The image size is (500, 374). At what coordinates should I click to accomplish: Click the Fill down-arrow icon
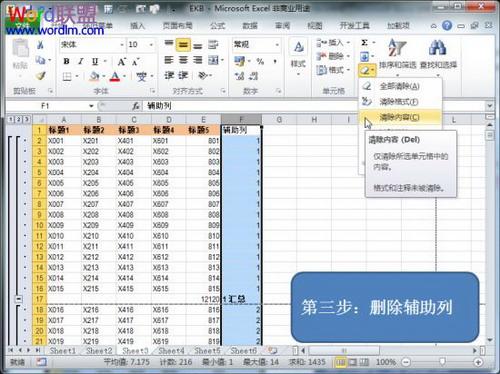365,56
